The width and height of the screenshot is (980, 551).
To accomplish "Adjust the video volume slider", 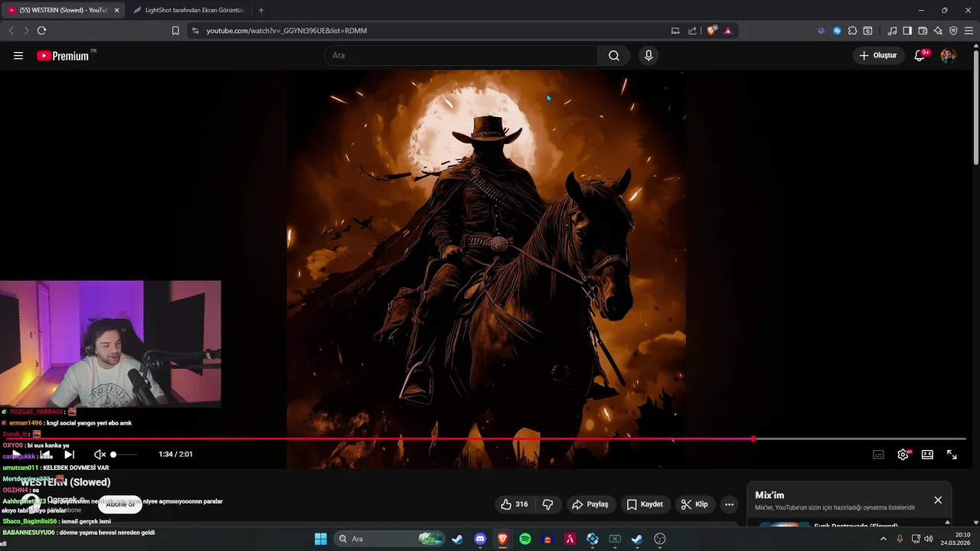I will point(123,455).
